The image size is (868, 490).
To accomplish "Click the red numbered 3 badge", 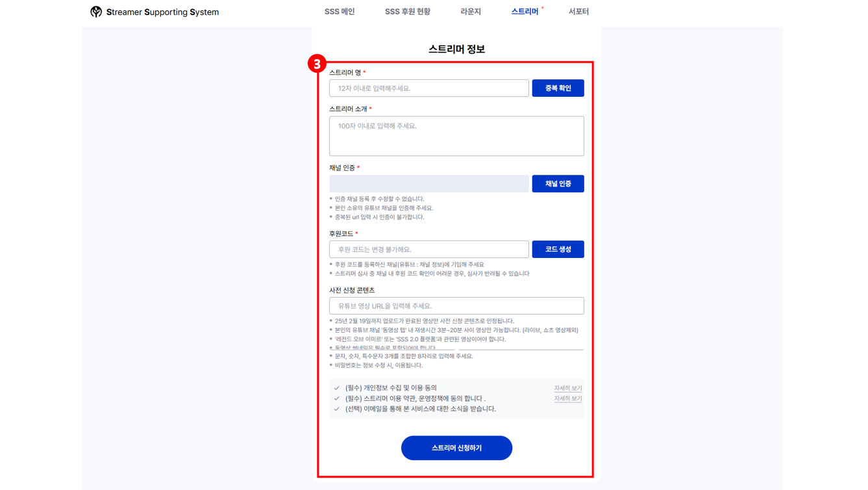I will (317, 64).
